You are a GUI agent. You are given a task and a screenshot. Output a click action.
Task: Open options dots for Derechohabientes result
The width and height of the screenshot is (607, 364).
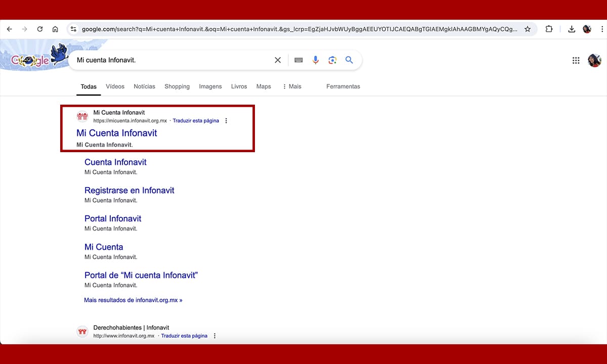214,336
